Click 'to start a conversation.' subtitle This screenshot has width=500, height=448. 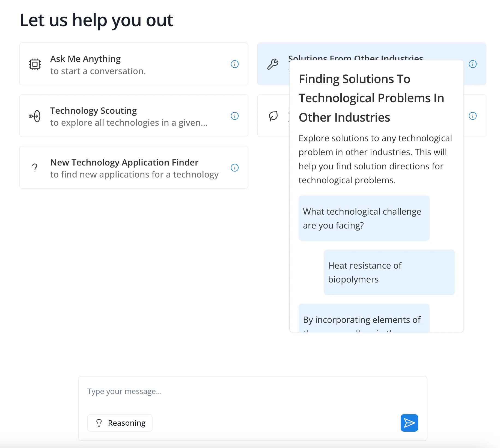[98, 71]
